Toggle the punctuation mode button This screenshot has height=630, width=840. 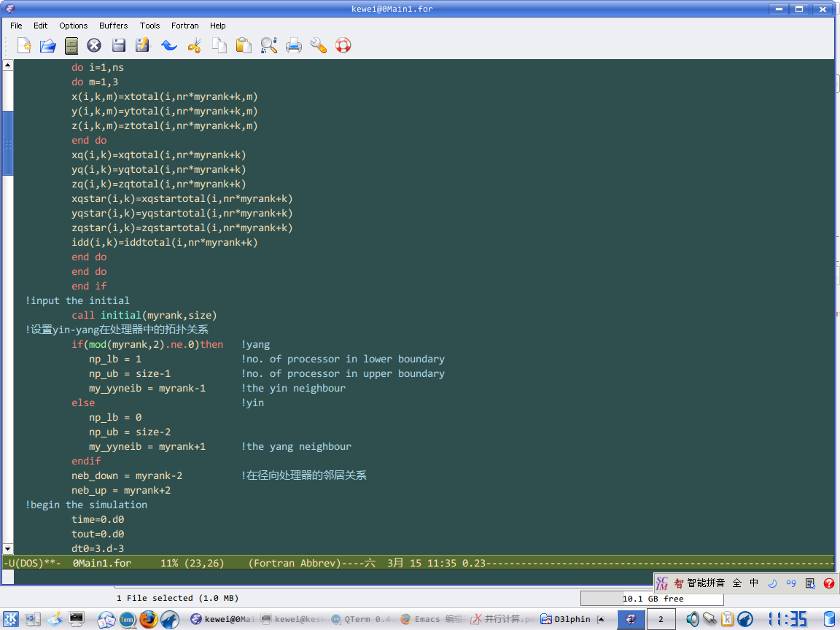pyautogui.click(x=791, y=583)
